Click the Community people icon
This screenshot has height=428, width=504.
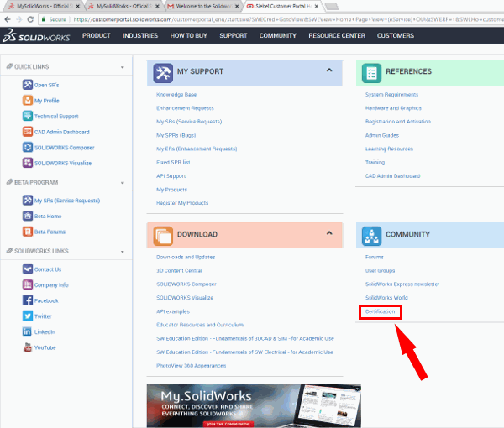pyautogui.click(x=371, y=236)
